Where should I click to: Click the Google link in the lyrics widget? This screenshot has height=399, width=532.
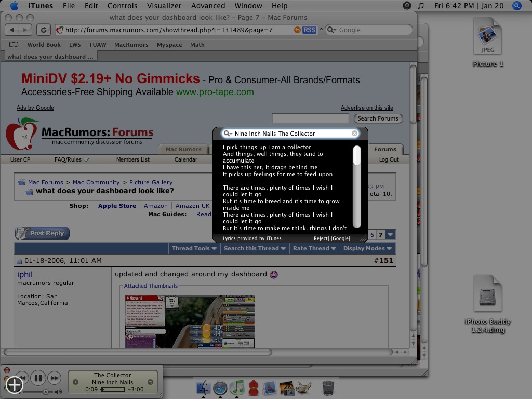click(x=340, y=238)
